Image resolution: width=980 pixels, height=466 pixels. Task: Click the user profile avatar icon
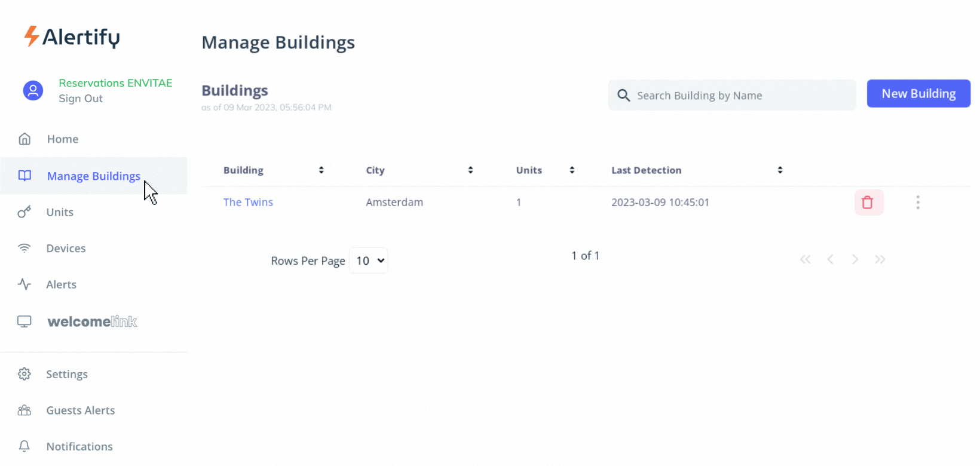click(x=33, y=91)
